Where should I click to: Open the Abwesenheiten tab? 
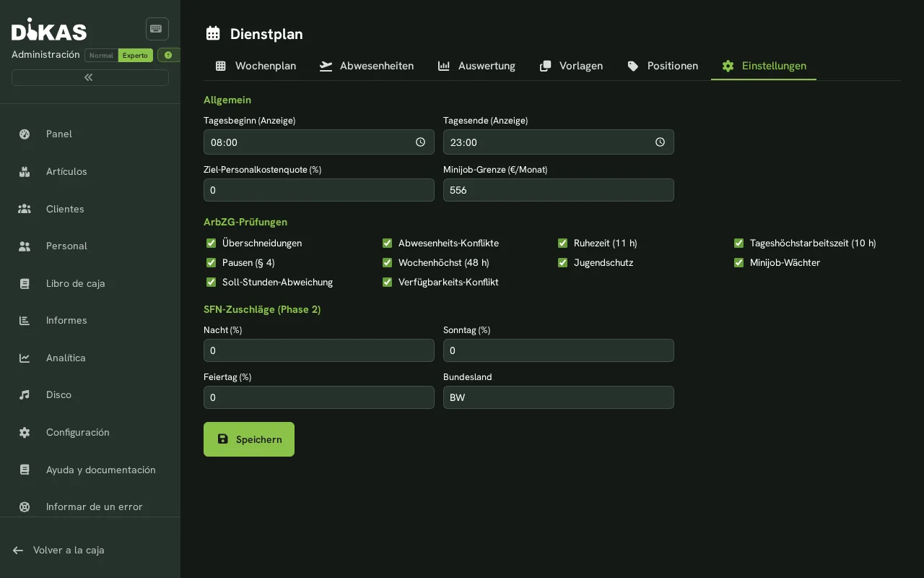point(367,66)
